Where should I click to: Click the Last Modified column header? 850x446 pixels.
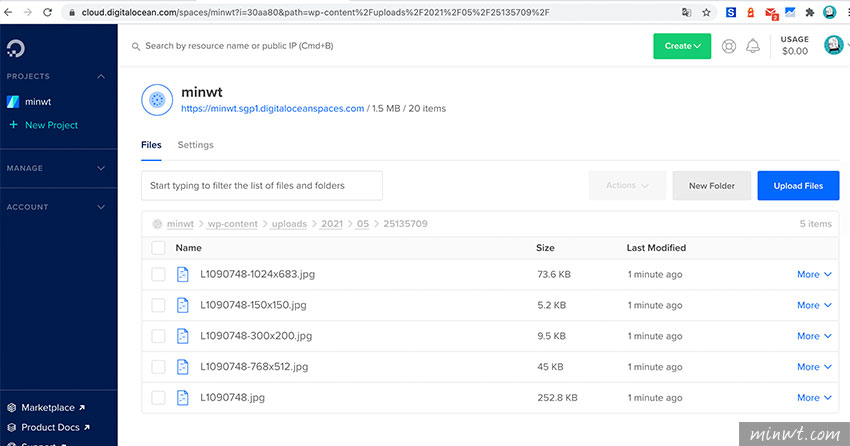click(656, 248)
